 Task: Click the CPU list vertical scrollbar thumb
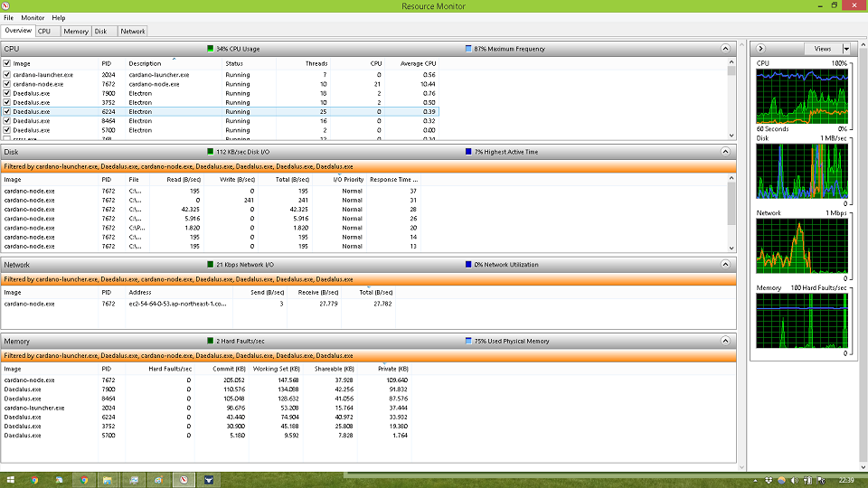731,70
